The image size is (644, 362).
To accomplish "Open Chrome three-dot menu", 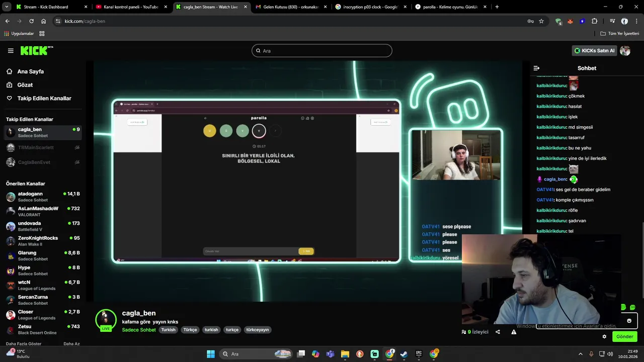I will tap(636, 21).
